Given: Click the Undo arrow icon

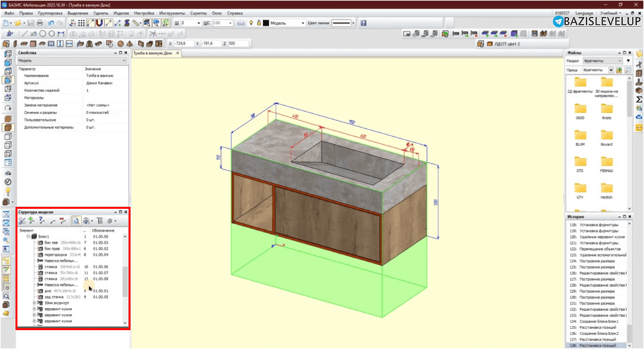Looking at the screenshot, I should click(50, 23).
